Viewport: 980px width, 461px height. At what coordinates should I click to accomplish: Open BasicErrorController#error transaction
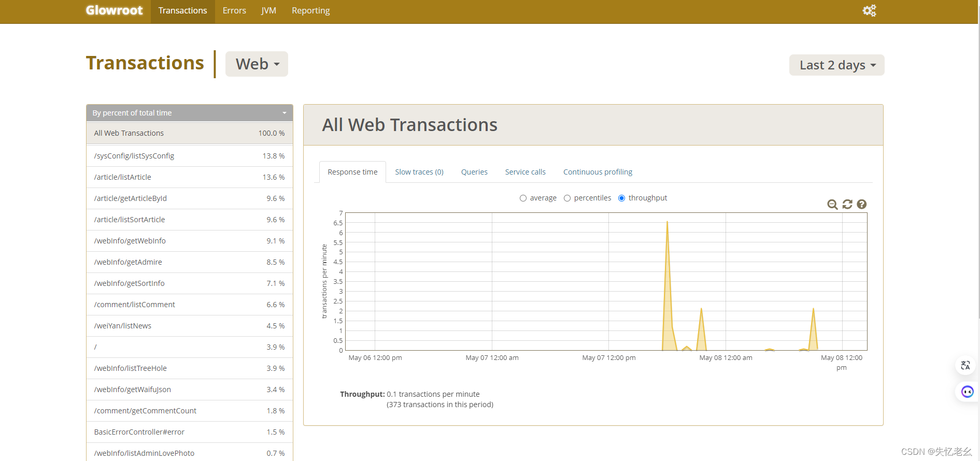[190, 432]
